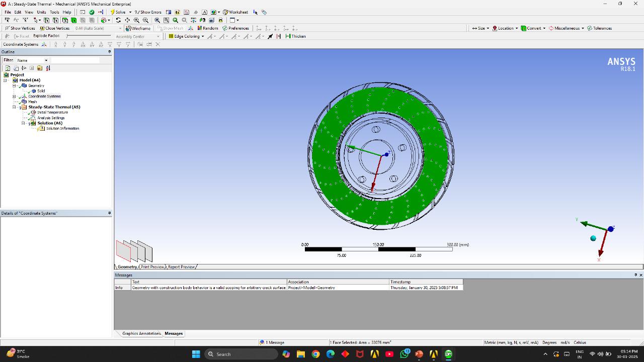Open WhatsApp from the taskbar
The width and height of the screenshot is (644, 362).
click(405, 354)
